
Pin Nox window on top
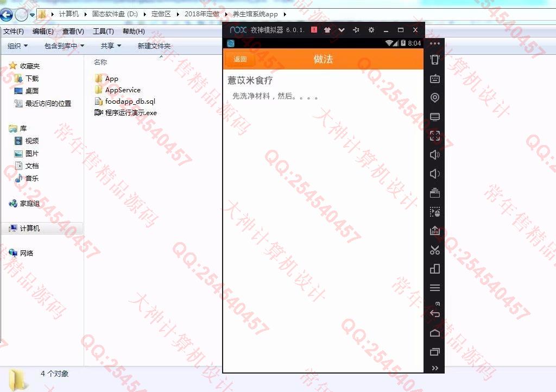(x=356, y=30)
